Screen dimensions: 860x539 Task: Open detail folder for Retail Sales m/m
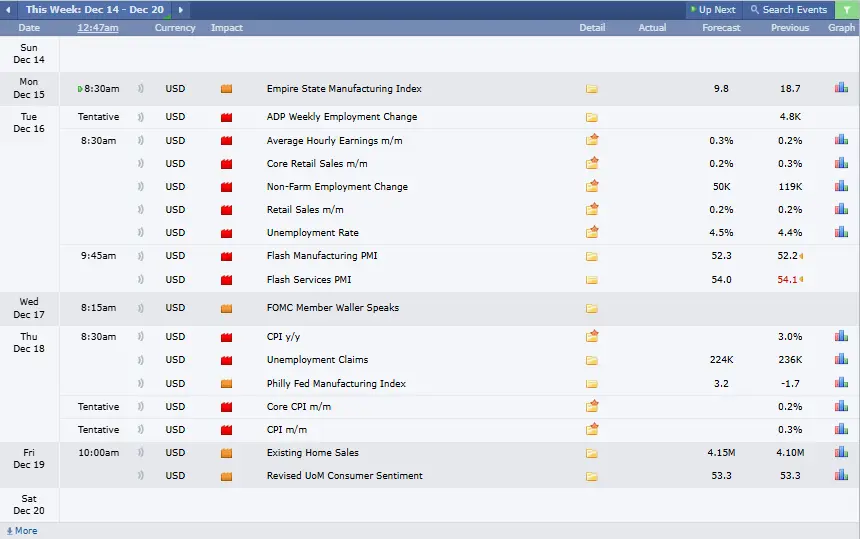591,209
